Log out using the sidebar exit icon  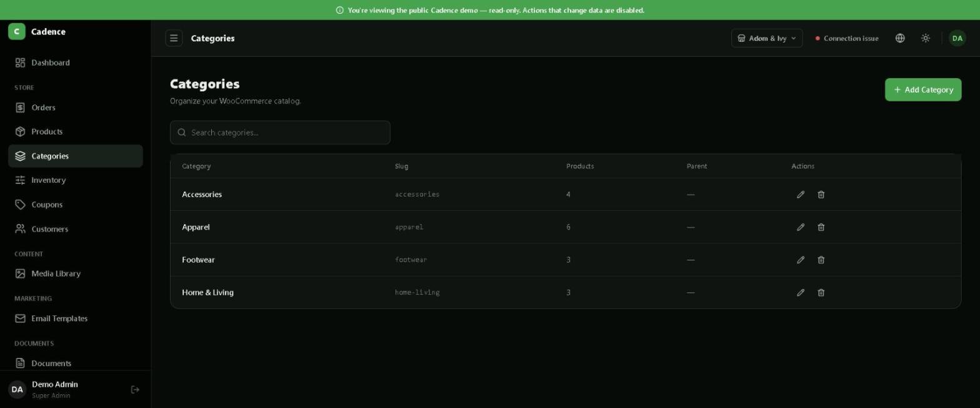(135, 390)
